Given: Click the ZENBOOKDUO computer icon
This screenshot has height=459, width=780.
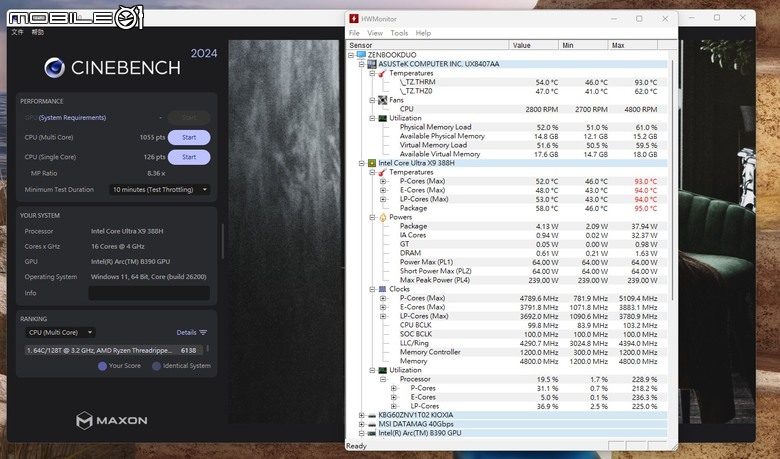Looking at the screenshot, I should tap(361, 55).
